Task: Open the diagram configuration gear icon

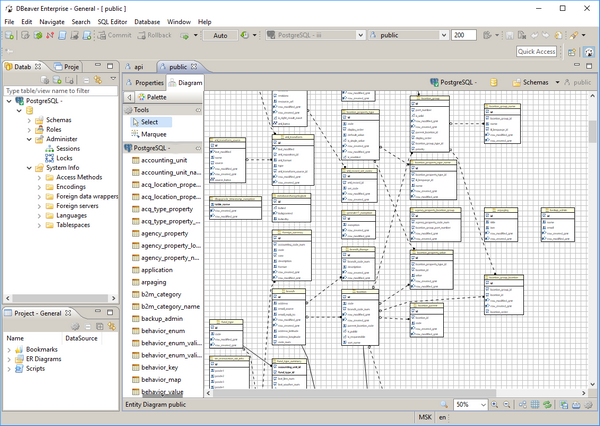Action: 589,405
